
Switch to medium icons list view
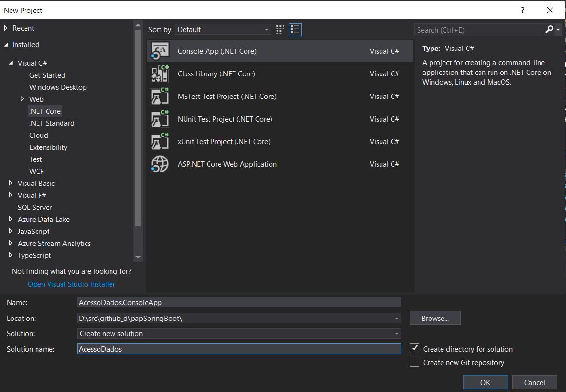(x=295, y=30)
